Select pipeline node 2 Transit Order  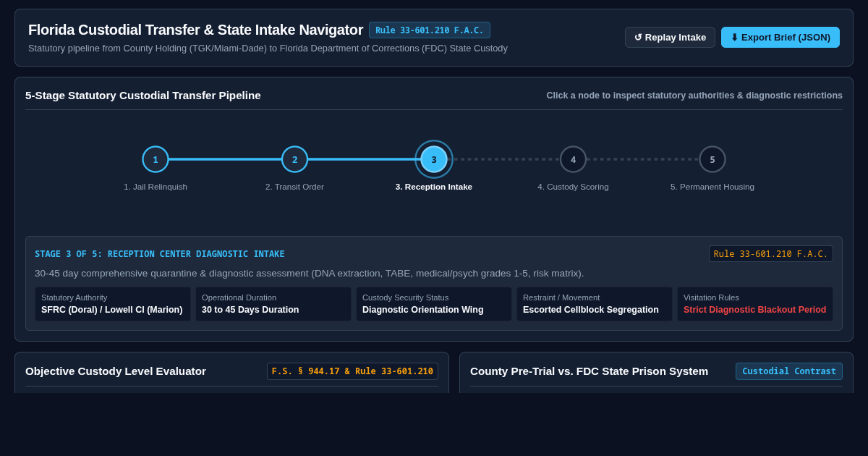[x=294, y=159]
